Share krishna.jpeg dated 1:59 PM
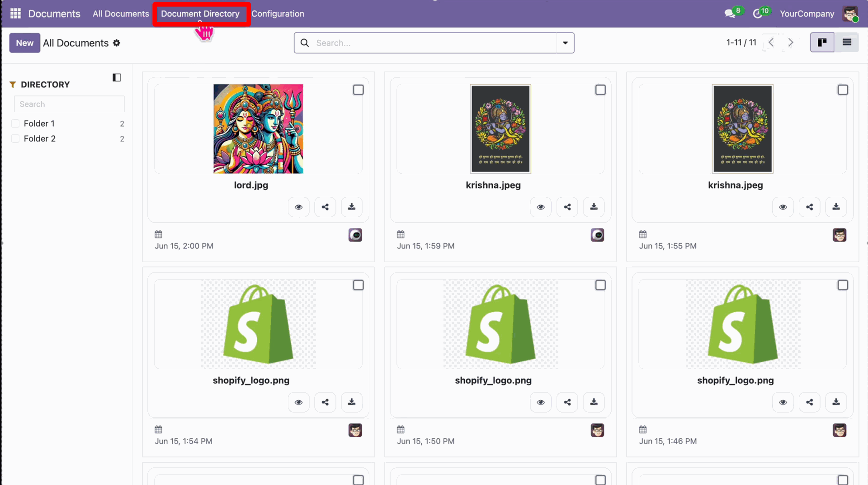Image resolution: width=868 pixels, height=485 pixels. [567, 207]
